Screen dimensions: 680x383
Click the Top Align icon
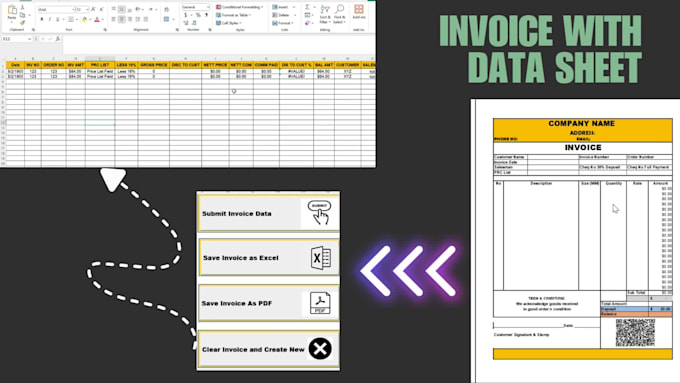pos(114,9)
